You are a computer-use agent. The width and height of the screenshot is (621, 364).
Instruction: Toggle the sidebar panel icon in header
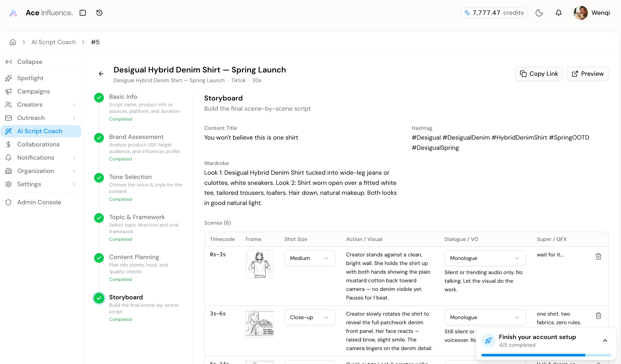click(83, 13)
